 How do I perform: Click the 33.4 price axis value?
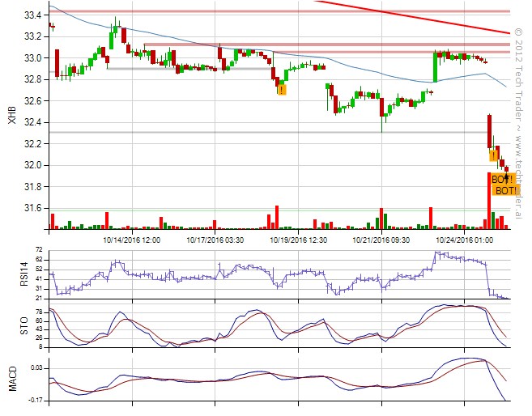(34, 15)
